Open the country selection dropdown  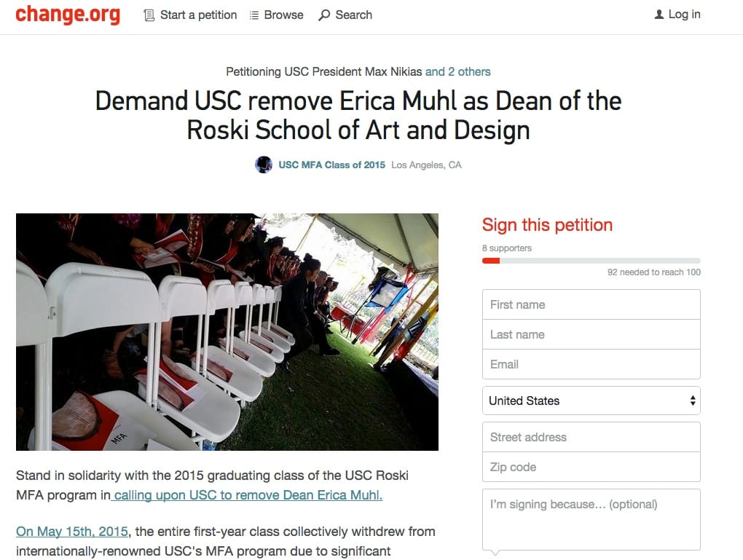[591, 401]
